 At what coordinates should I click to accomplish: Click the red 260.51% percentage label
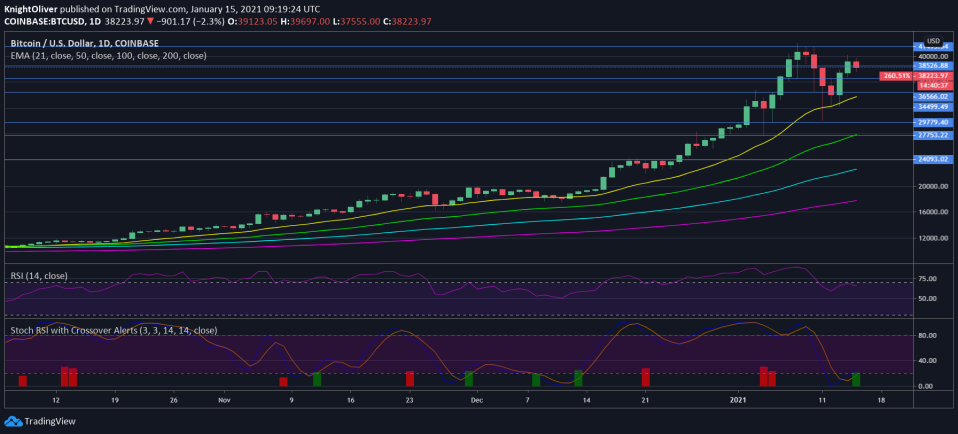(x=893, y=76)
